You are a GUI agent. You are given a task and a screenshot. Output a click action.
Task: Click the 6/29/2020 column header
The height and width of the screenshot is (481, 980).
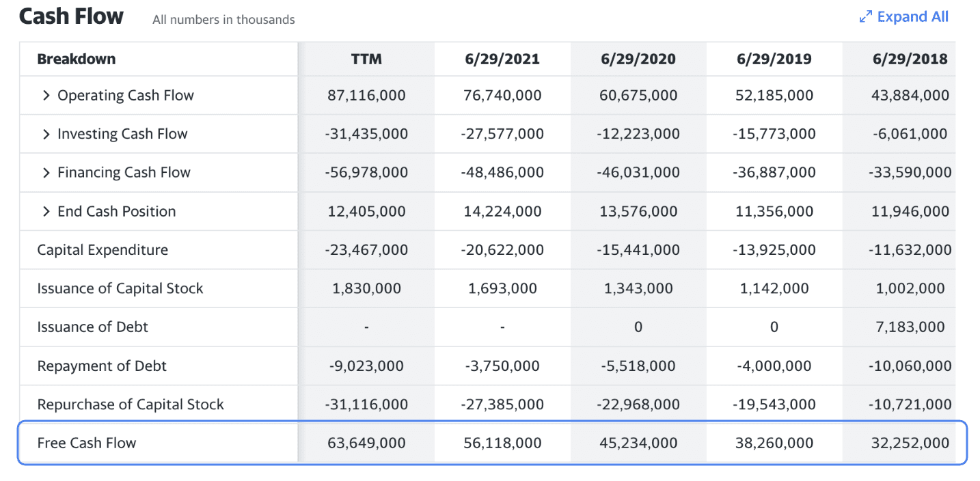(638, 59)
